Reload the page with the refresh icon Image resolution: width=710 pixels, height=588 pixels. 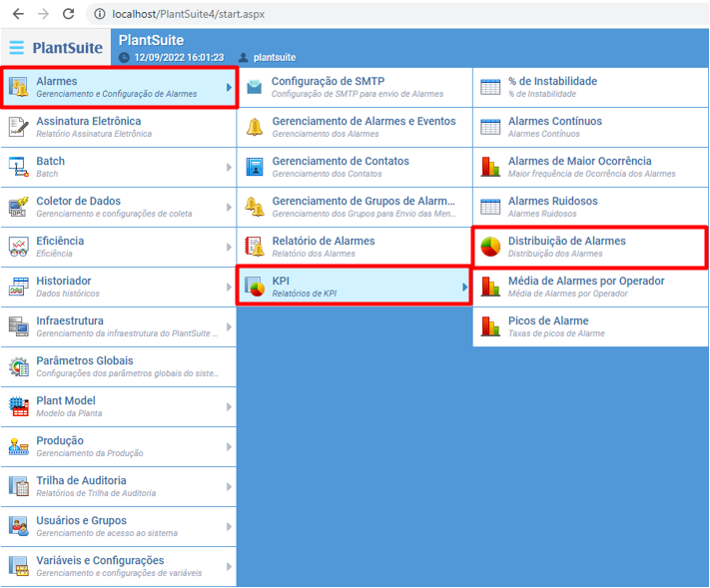[x=68, y=14]
